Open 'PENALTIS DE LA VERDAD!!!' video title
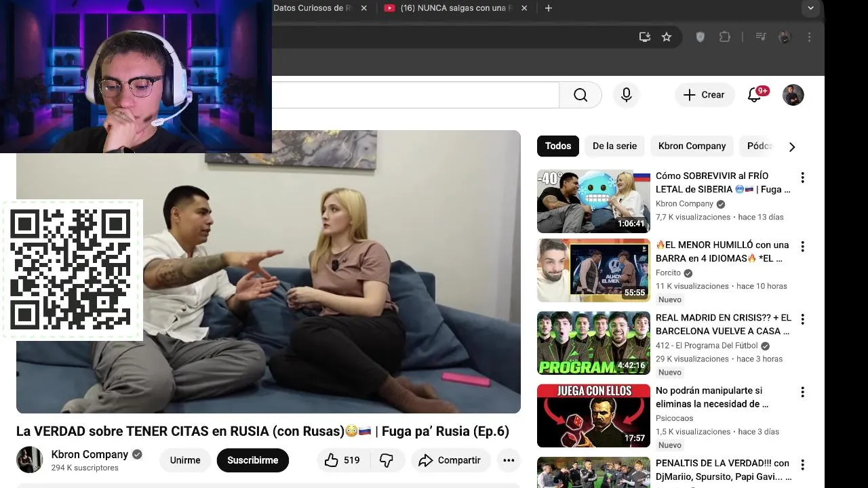This screenshot has height=488, width=868. coord(724,470)
